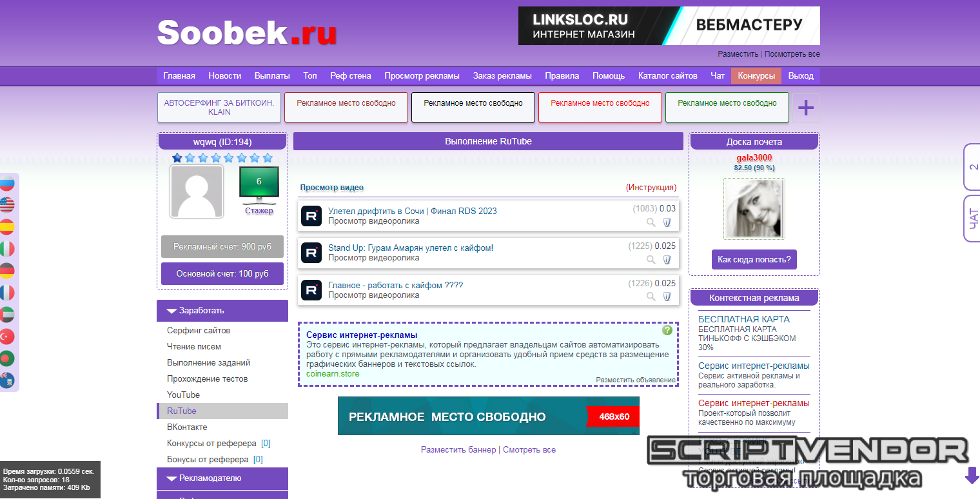Click magnifier icon for video 1225
The width and height of the screenshot is (980, 499).
(x=651, y=260)
